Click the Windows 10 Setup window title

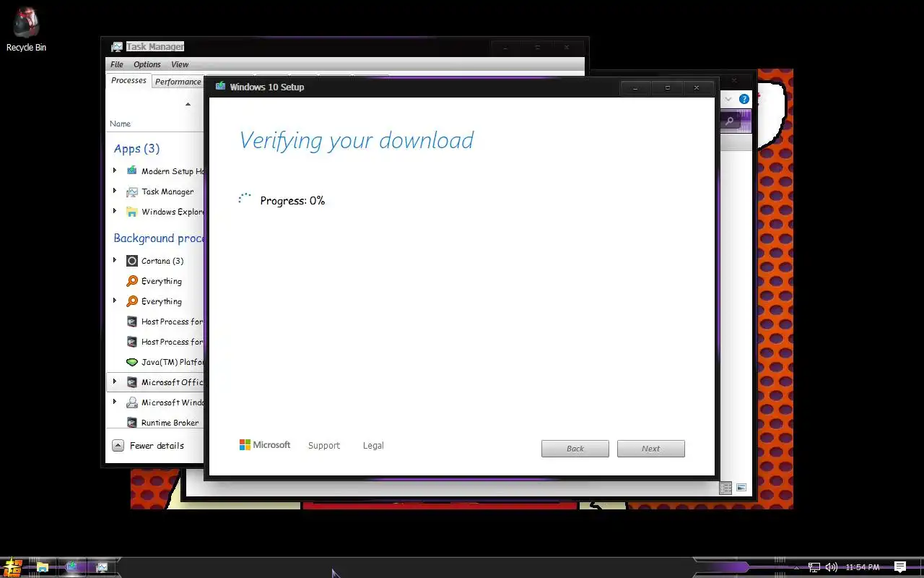[x=267, y=87]
